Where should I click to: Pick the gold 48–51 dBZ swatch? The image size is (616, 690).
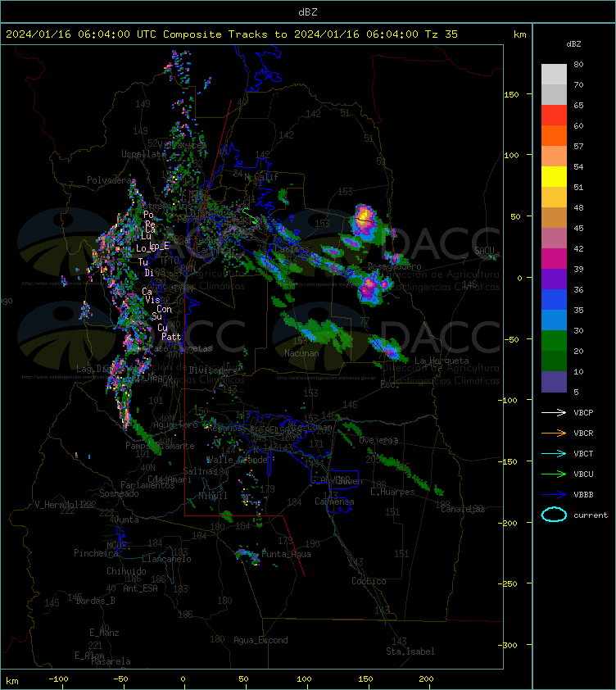[554, 197]
